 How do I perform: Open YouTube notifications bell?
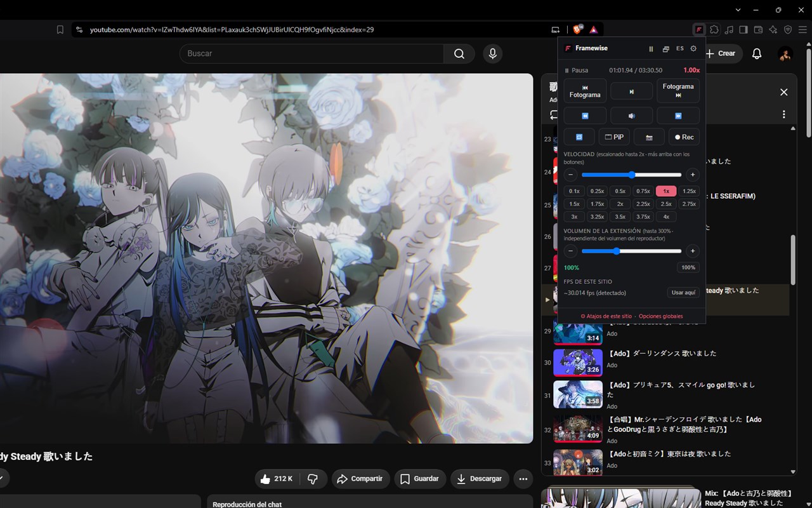tap(757, 54)
